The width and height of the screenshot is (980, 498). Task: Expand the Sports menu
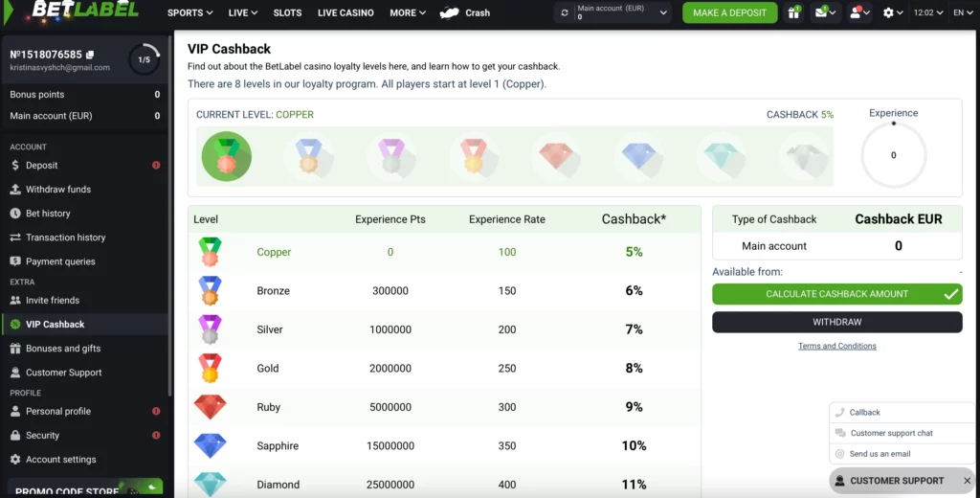tap(190, 12)
